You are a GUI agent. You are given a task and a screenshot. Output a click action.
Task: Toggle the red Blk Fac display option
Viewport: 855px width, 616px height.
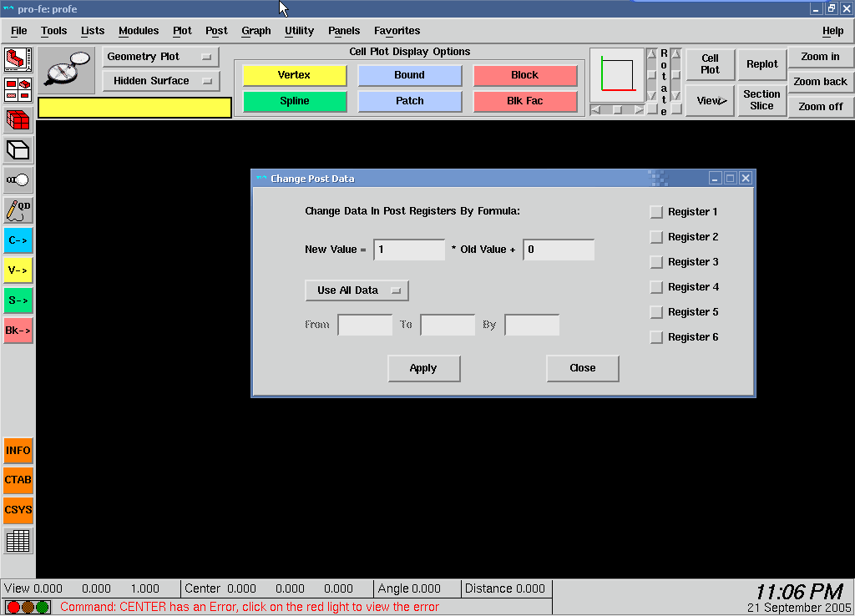point(525,101)
